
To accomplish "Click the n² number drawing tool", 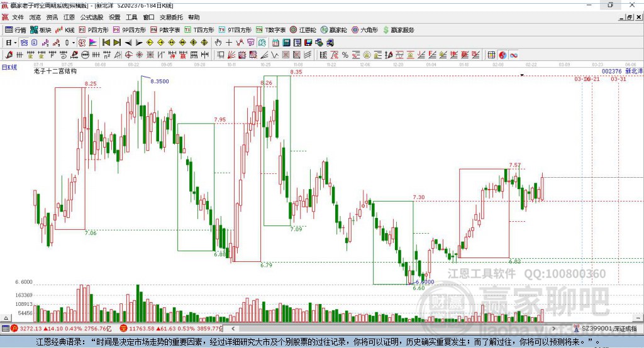I will coord(107,55).
